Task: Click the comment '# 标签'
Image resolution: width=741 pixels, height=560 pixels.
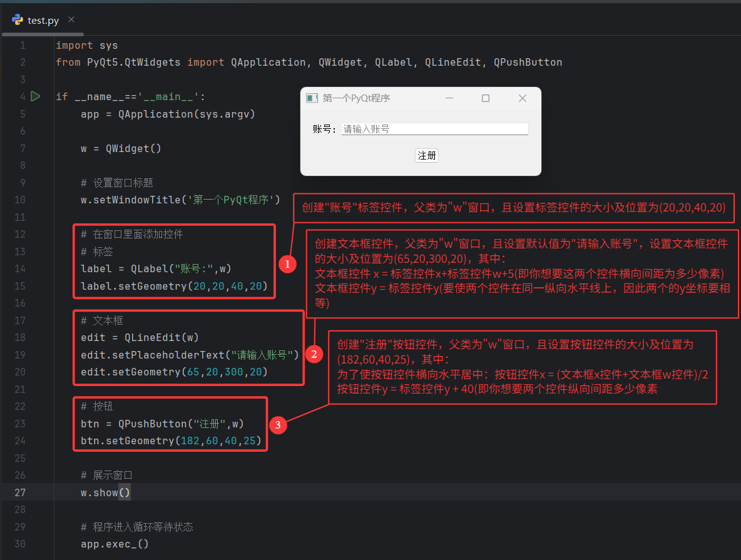Action: (97, 252)
